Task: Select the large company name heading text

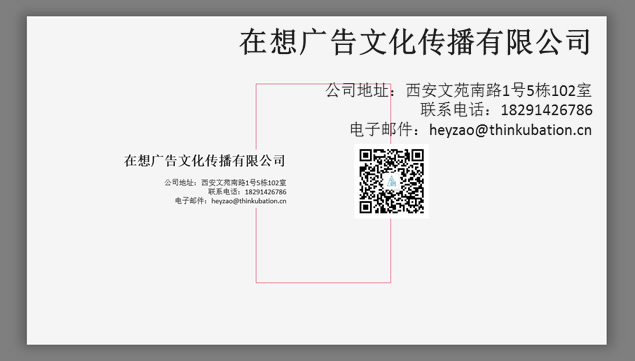Action: 415,42
